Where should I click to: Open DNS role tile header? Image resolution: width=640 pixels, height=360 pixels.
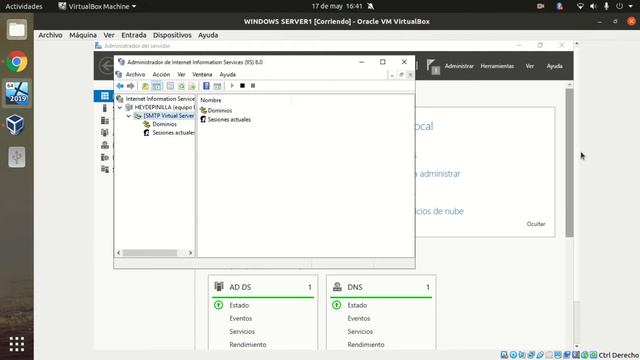click(381, 287)
